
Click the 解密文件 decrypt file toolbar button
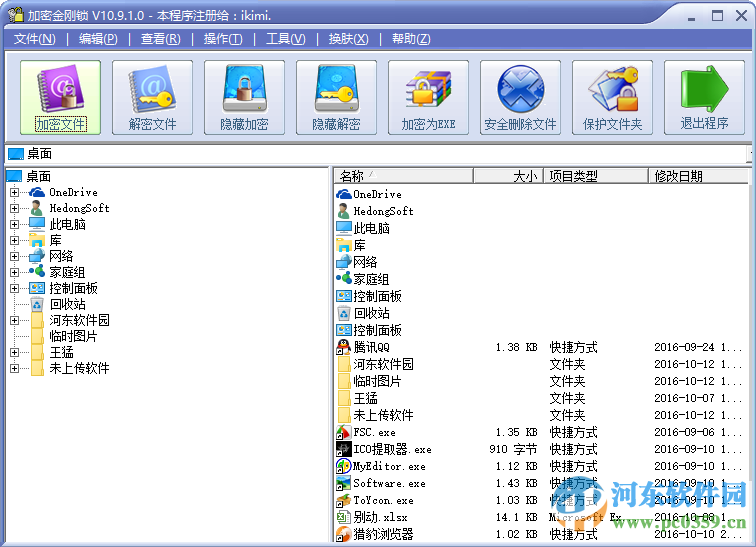click(x=152, y=97)
